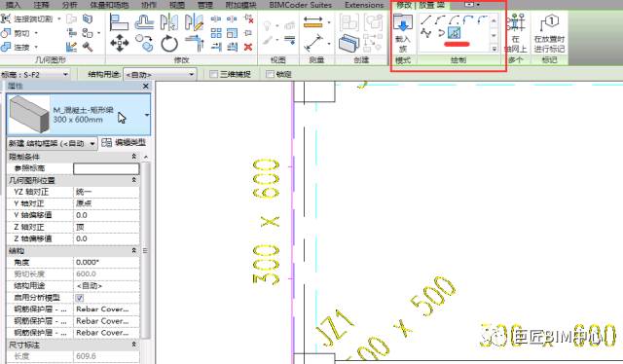Viewport: 623px width, 364px height.
Task: Open the 体量和场地 ribbon tab
Action: click(109, 5)
